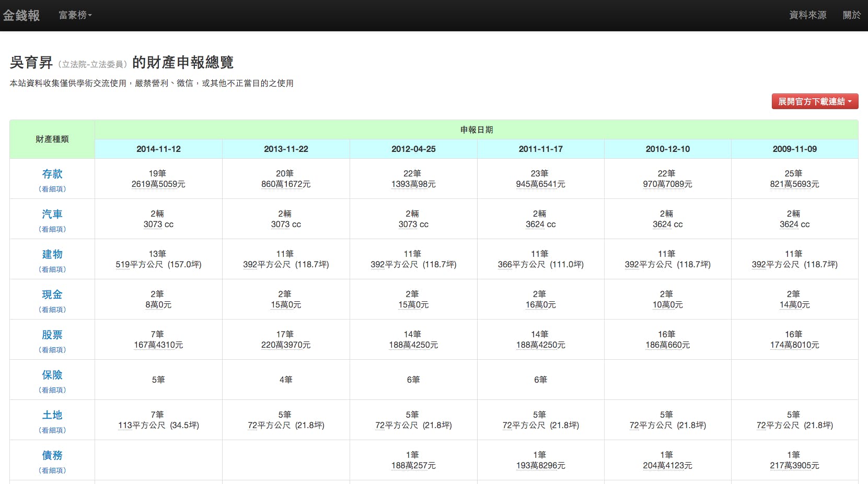Click 看細項 under 現金

tap(52, 310)
